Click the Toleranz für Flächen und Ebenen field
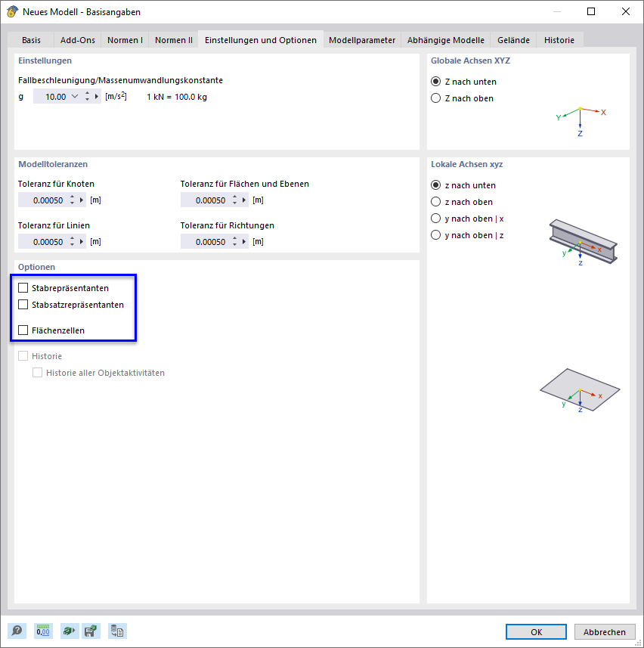This screenshot has width=644, height=648. tap(205, 200)
